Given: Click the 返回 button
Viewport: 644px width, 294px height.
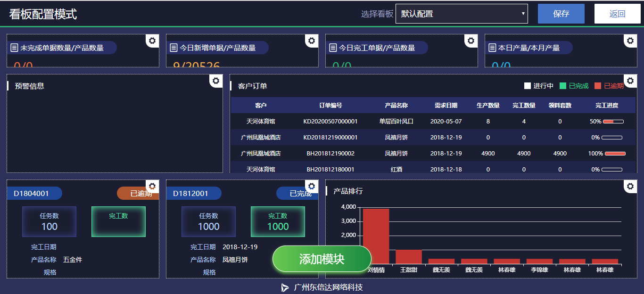Looking at the screenshot, I should [x=617, y=13].
